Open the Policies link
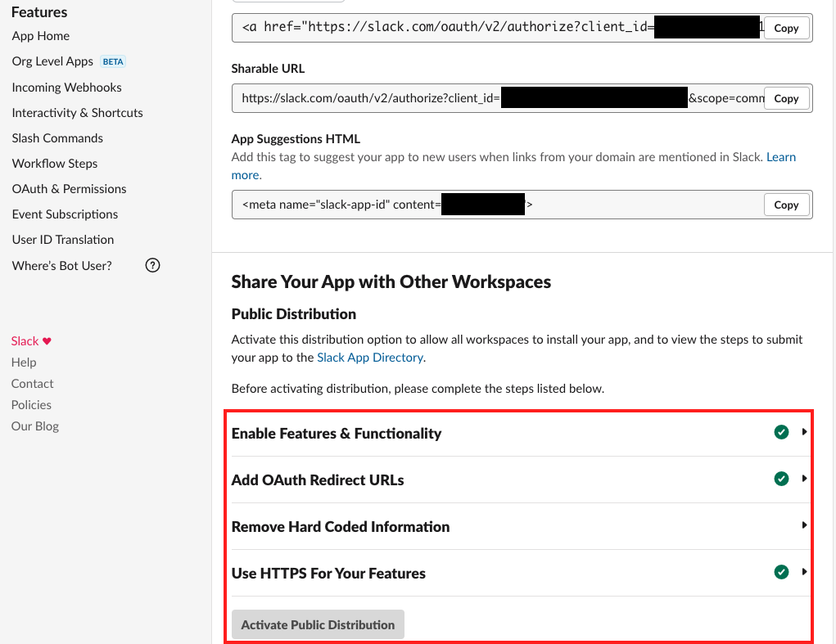The width and height of the screenshot is (836, 644). 31,405
